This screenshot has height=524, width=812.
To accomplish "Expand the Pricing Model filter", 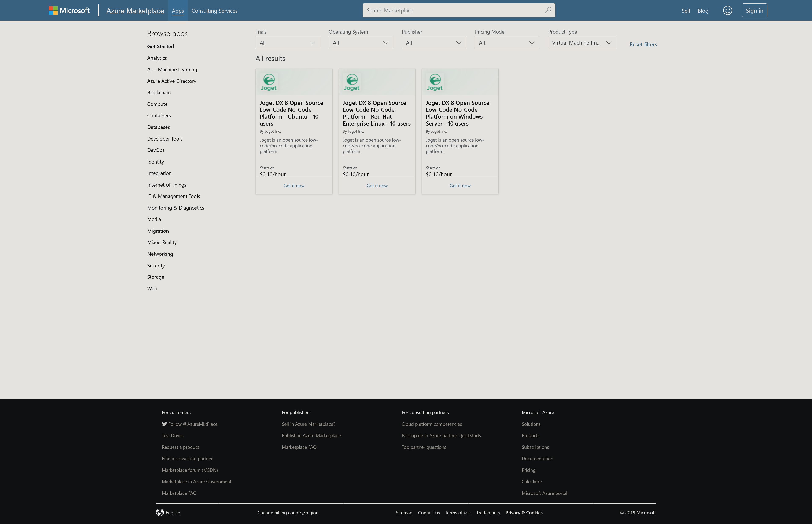I will pyautogui.click(x=507, y=42).
